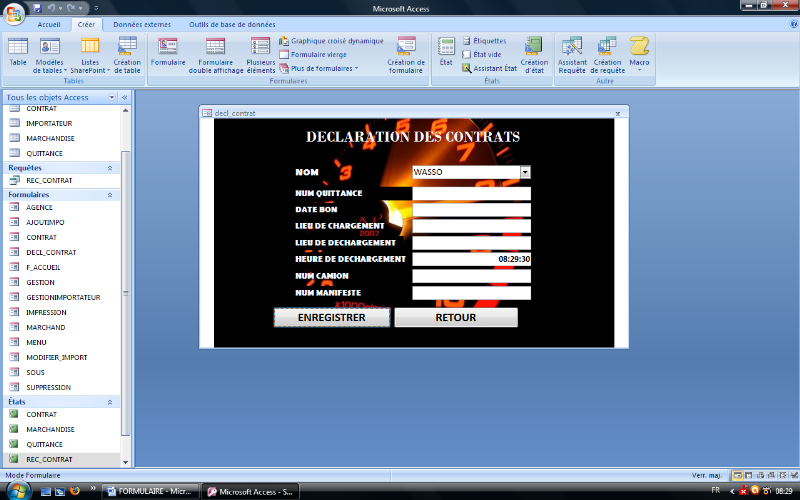Click Graphique croisé dynamique

(332, 41)
